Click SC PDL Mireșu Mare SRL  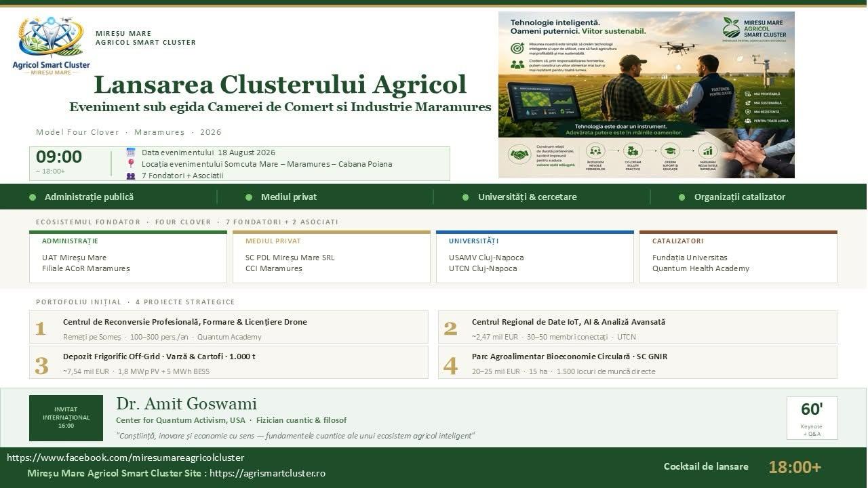[290, 258]
